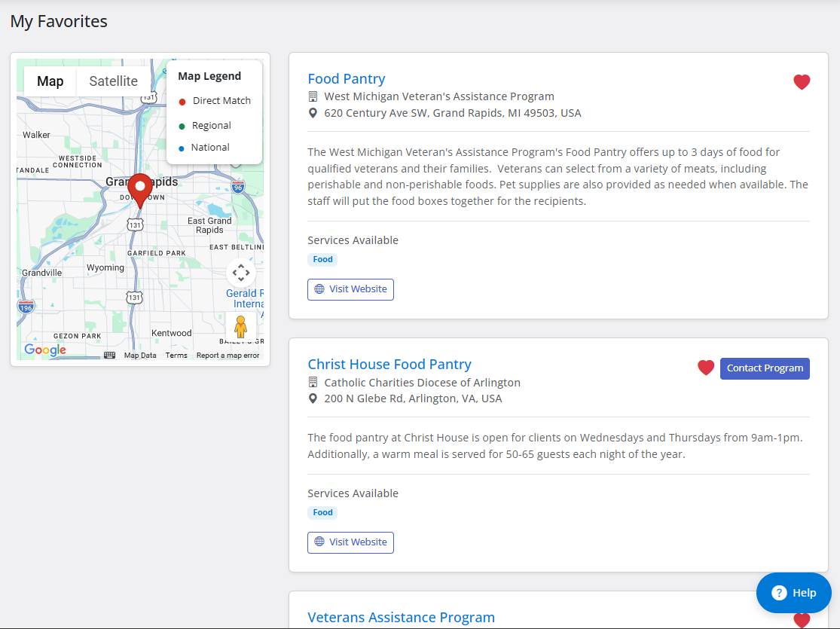Viewport: 840px width, 629px height.
Task: Select the Map view tab
Action: [x=50, y=81]
